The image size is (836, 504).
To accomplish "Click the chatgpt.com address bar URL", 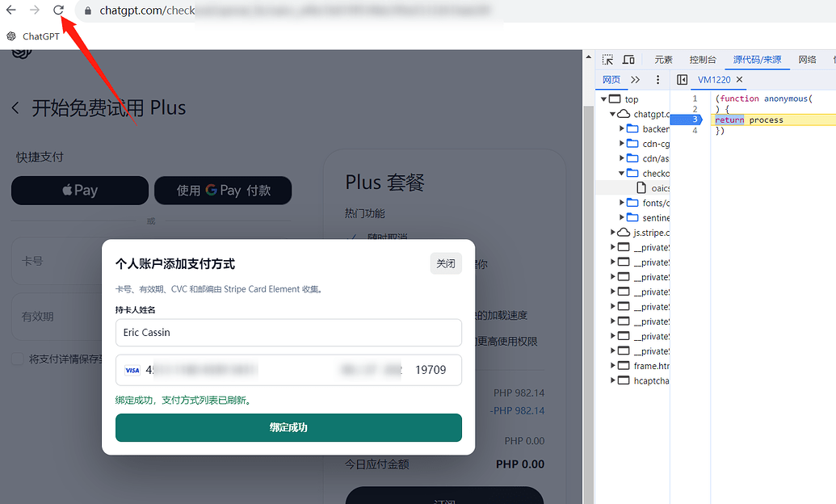I will pos(148,10).
